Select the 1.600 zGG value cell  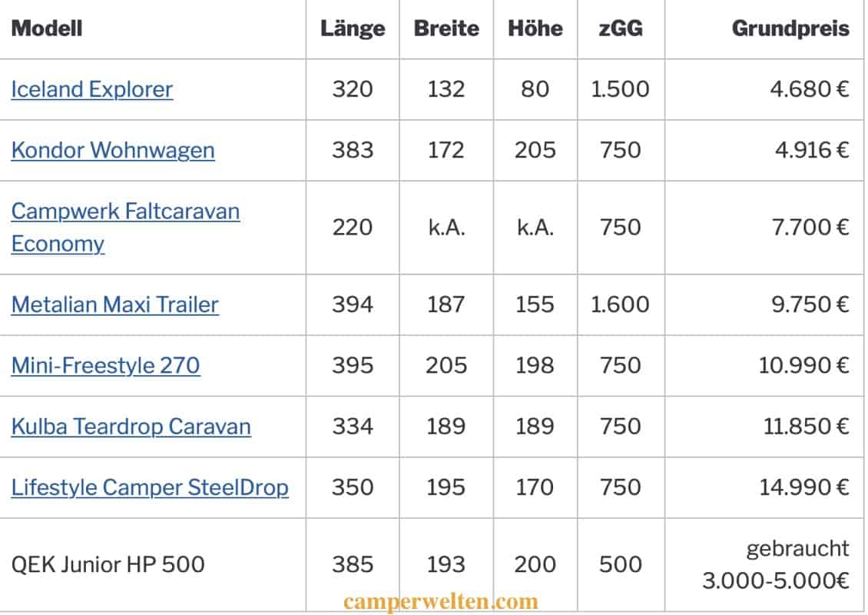tap(620, 304)
